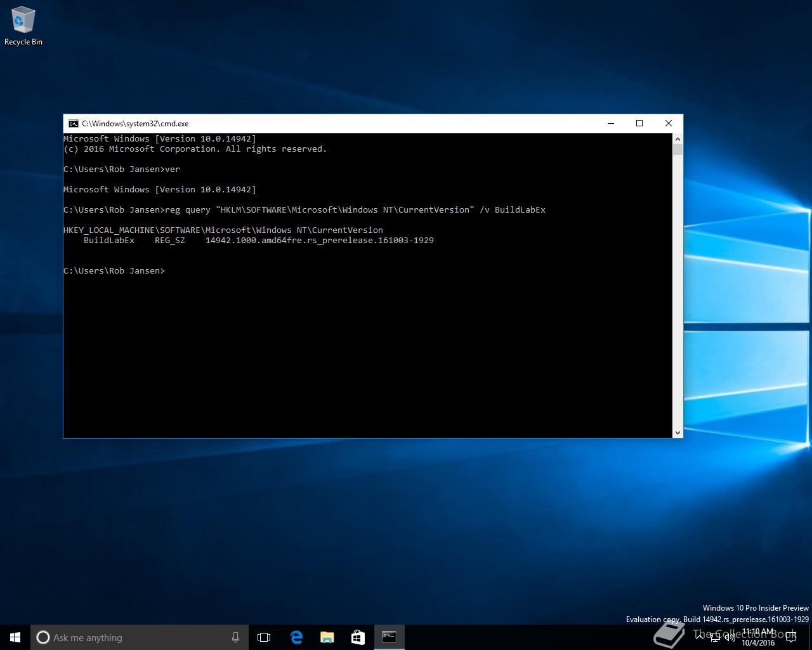Click the cmd window vertical scrollbar thumb
The image size is (812, 650).
(x=678, y=150)
